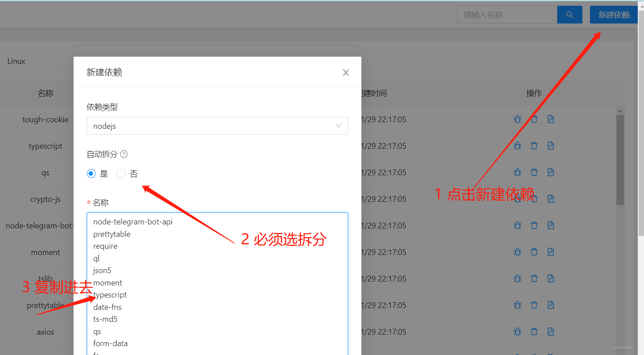Image resolution: width=644 pixels, height=355 pixels.
Task: Focus the 请输入名称 search field
Action: click(x=507, y=15)
